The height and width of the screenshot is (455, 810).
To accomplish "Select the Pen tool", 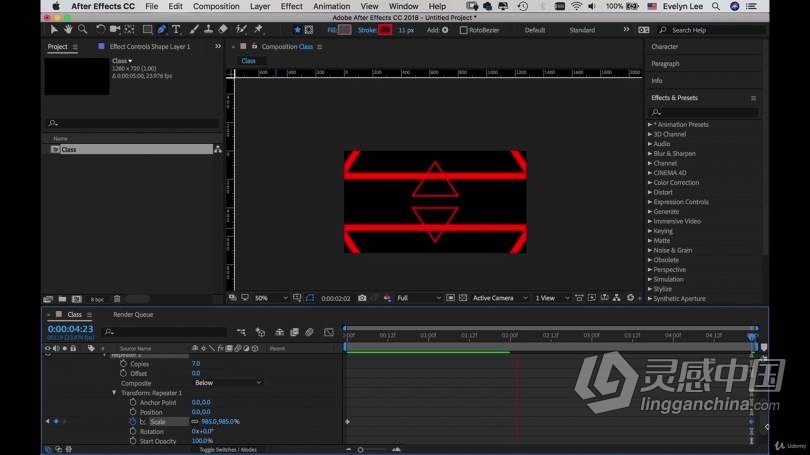I will pyautogui.click(x=162, y=29).
